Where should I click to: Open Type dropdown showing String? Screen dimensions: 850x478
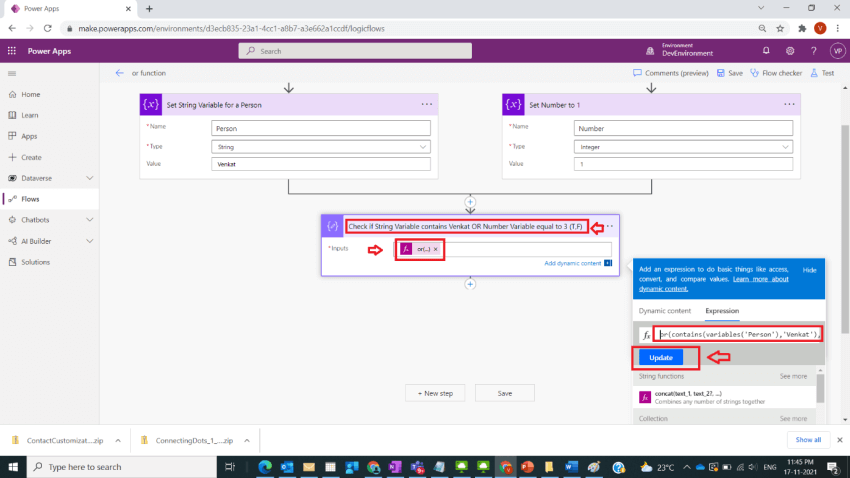321,147
